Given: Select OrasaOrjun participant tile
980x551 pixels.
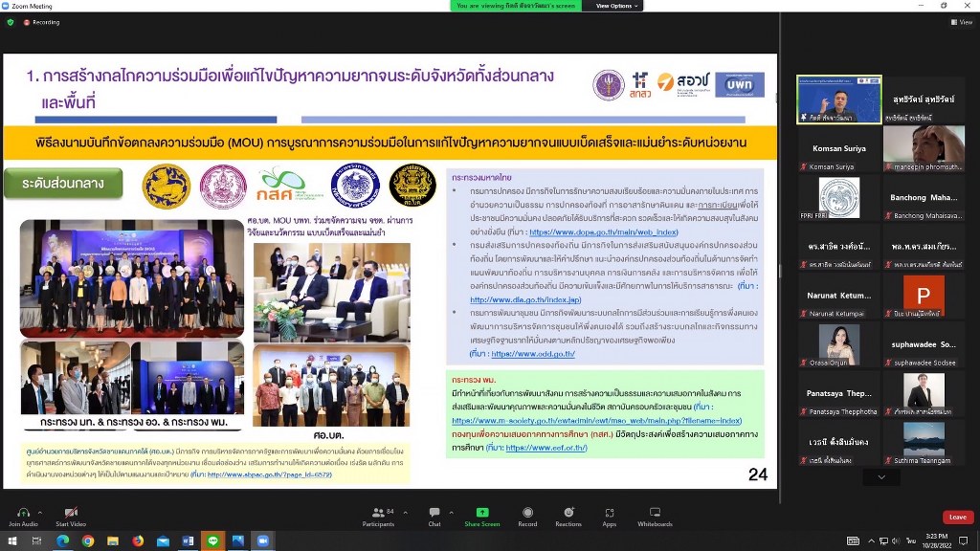Looking at the screenshot, I should tap(838, 344).
